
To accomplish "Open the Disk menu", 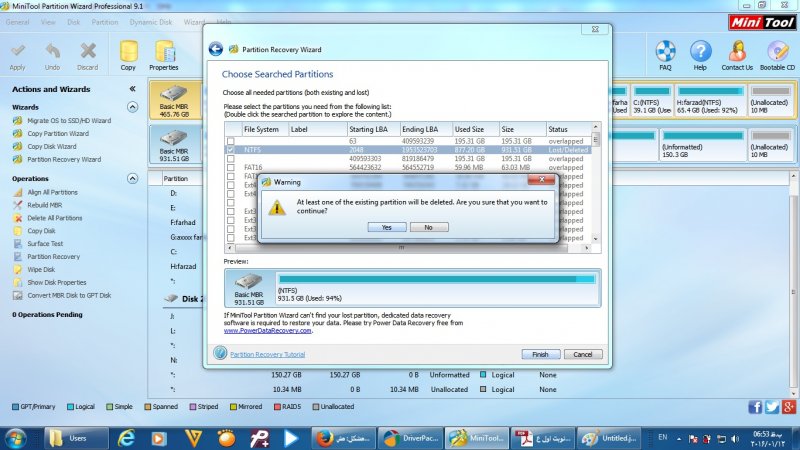I will click(x=73, y=22).
